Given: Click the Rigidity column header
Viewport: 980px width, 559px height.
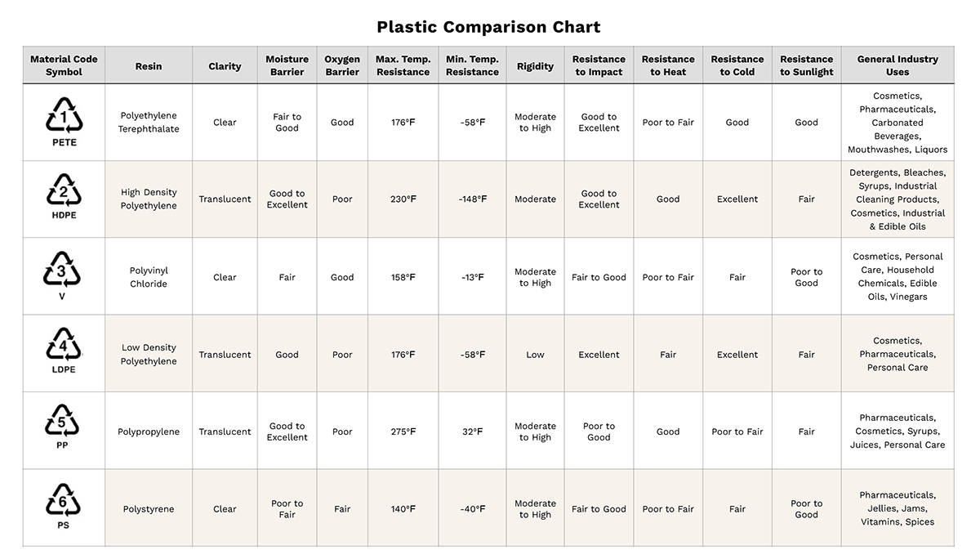Looking at the screenshot, I should coord(535,66).
